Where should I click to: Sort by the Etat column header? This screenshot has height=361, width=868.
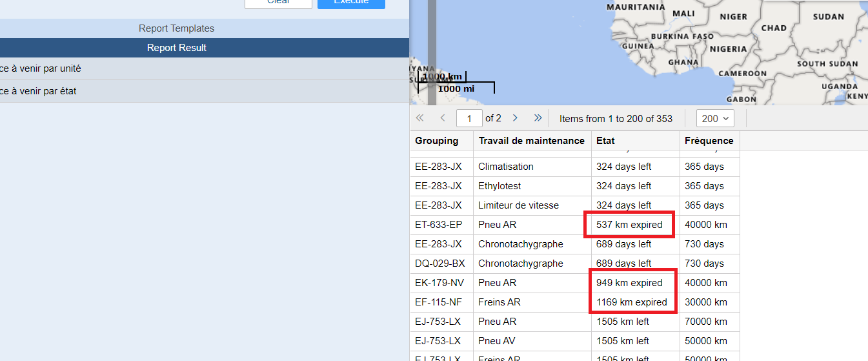(x=605, y=141)
